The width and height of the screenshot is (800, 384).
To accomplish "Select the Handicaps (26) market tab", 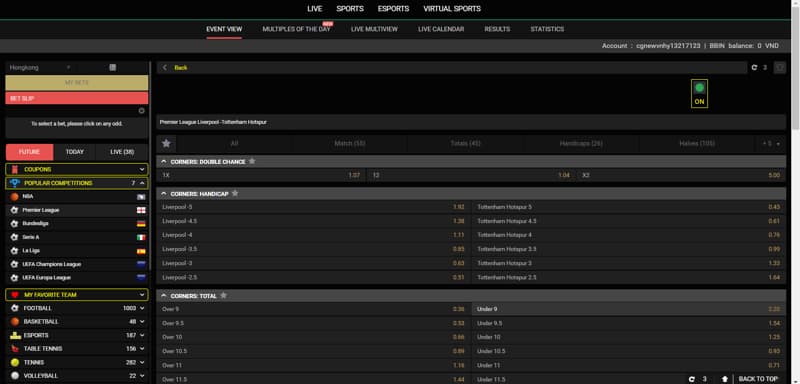I will click(581, 144).
